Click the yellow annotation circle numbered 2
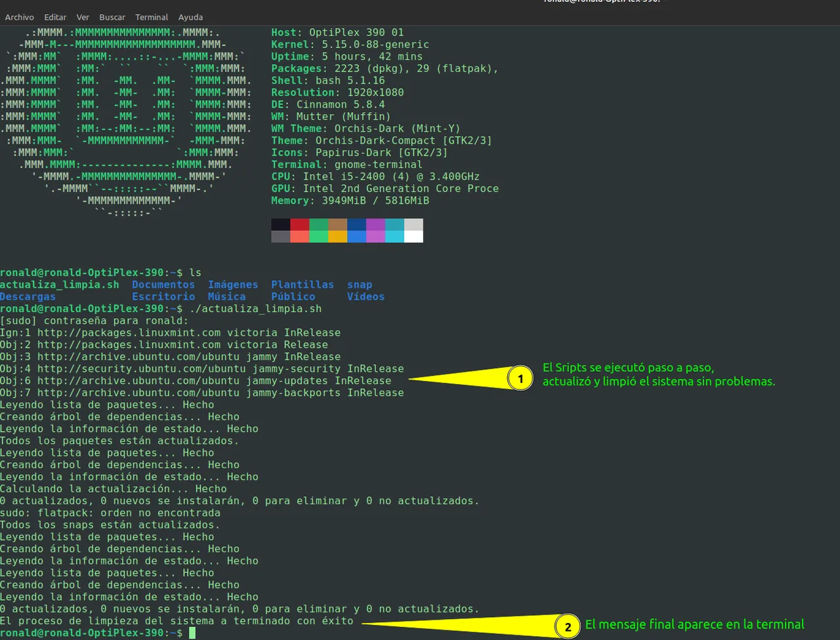 [x=568, y=627]
